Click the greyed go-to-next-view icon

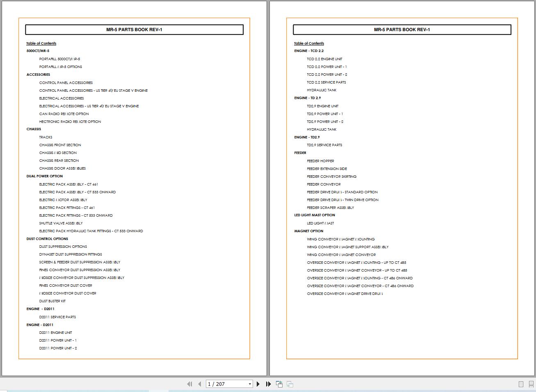pyautogui.click(x=290, y=384)
